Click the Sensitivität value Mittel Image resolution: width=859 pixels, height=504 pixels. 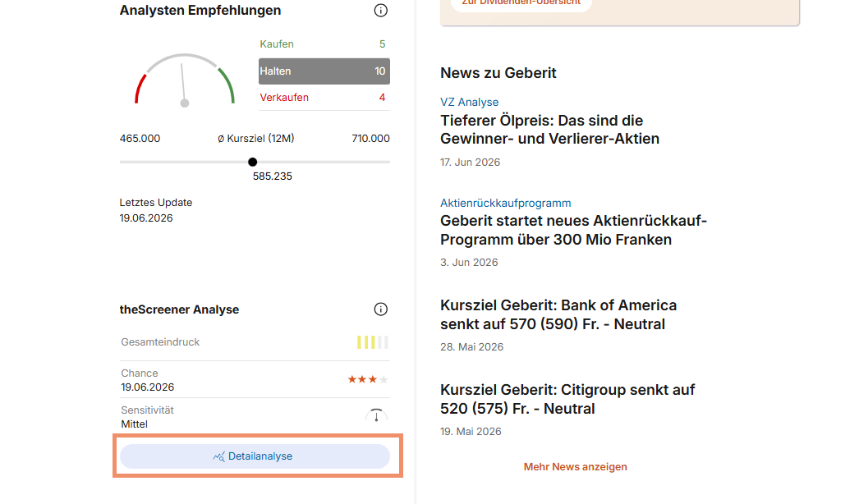(x=134, y=424)
